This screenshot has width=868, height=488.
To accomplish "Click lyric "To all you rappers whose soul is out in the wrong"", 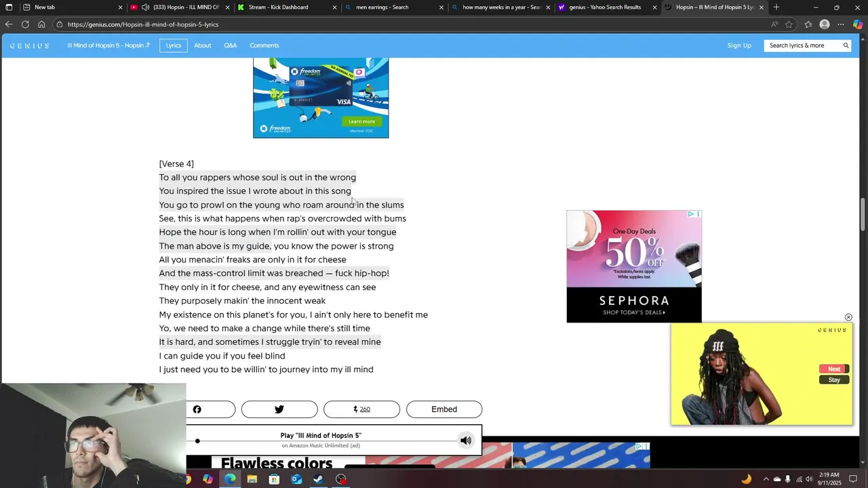I will (257, 178).
